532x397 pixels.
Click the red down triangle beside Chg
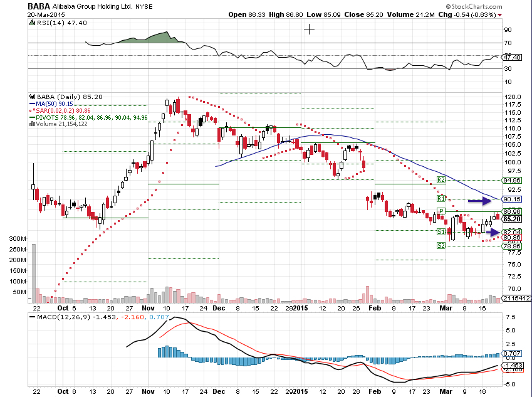pos(525,14)
